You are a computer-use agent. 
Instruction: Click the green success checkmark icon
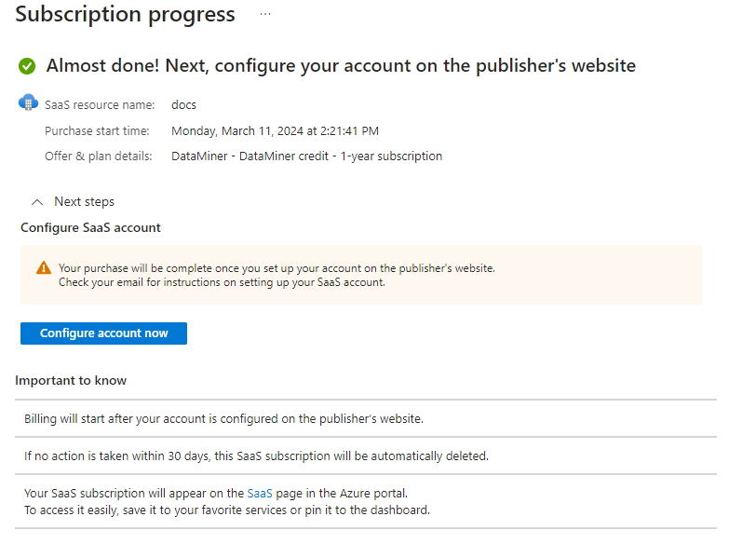pyautogui.click(x=27, y=66)
